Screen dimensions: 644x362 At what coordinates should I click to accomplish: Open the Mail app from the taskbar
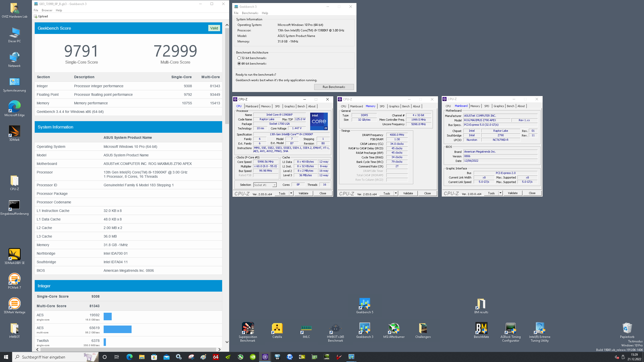[x=166, y=357]
